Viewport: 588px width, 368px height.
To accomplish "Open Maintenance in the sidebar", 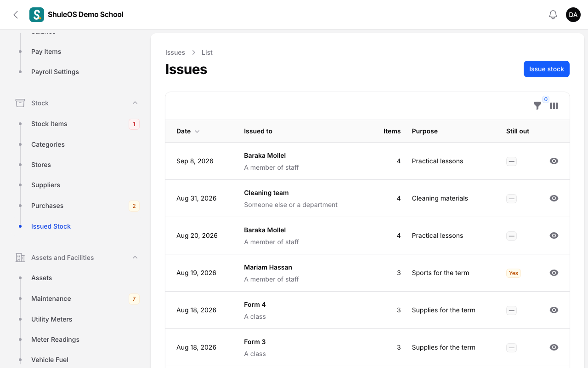I will click(x=51, y=299).
